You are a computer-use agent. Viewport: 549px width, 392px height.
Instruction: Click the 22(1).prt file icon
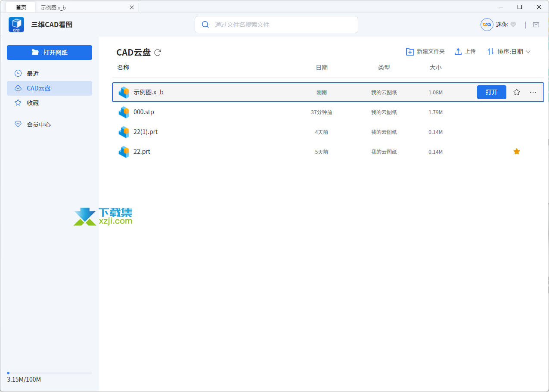point(124,132)
